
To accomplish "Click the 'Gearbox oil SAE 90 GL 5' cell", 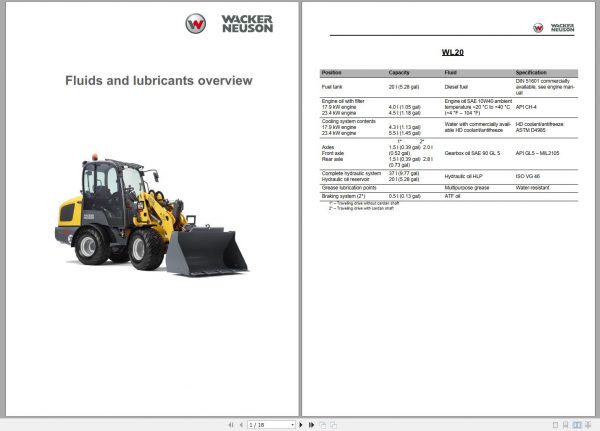I will pos(472,153).
